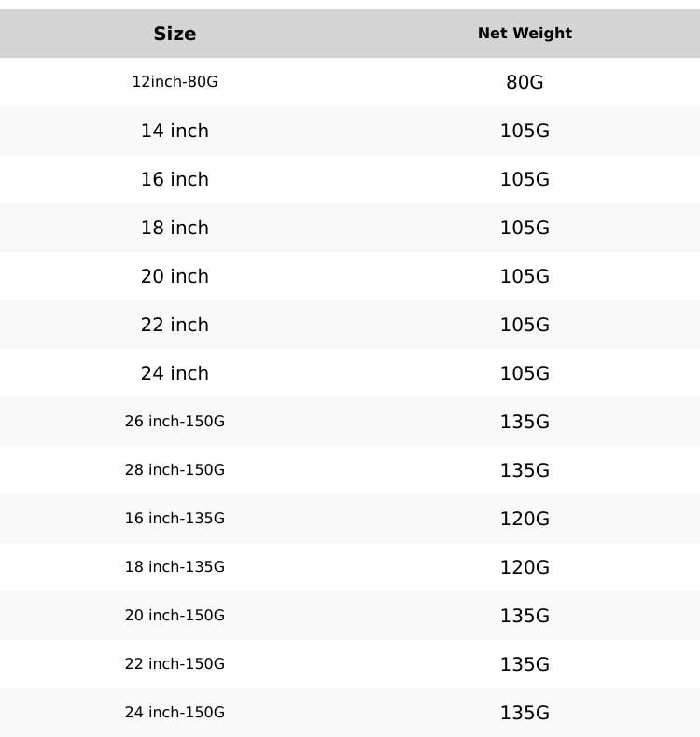Click the 80G net weight cell

[525, 82]
